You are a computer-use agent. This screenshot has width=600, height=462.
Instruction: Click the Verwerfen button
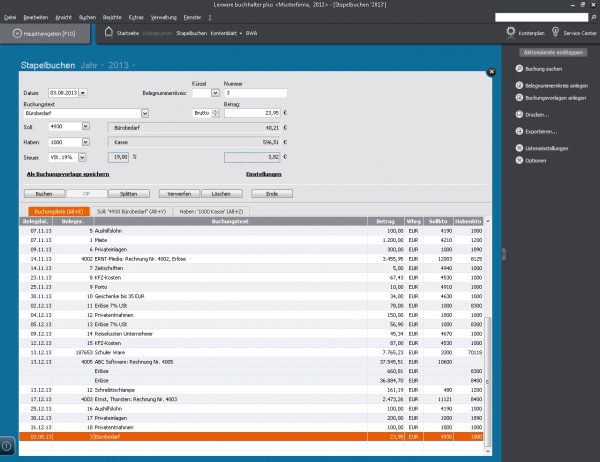click(179, 194)
